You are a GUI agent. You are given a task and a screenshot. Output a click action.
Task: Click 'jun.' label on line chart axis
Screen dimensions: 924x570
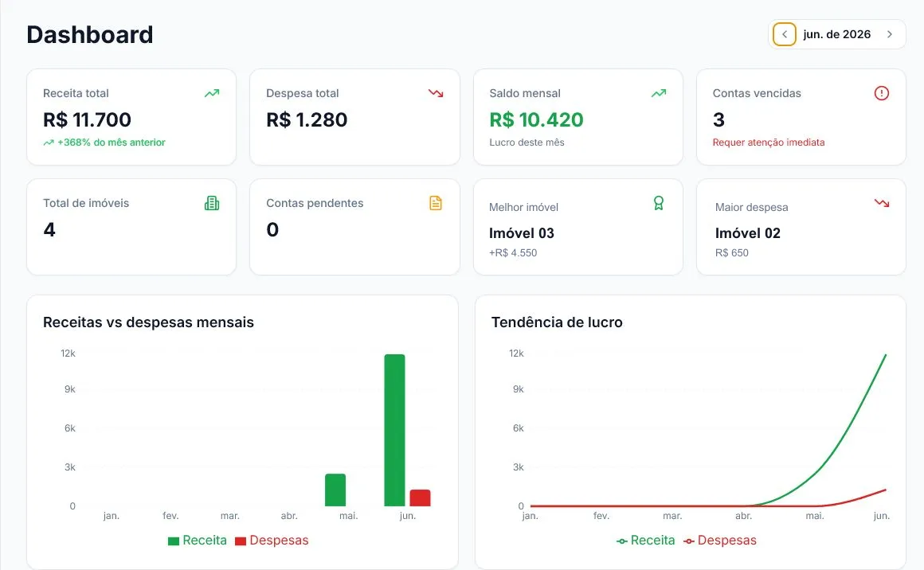click(882, 516)
